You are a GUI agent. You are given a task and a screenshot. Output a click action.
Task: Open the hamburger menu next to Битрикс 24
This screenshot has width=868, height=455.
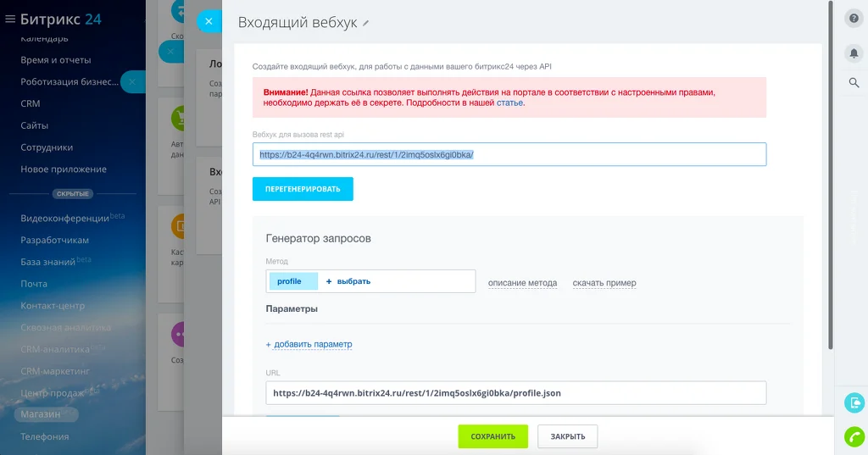pyautogui.click(x=10, y=19)
